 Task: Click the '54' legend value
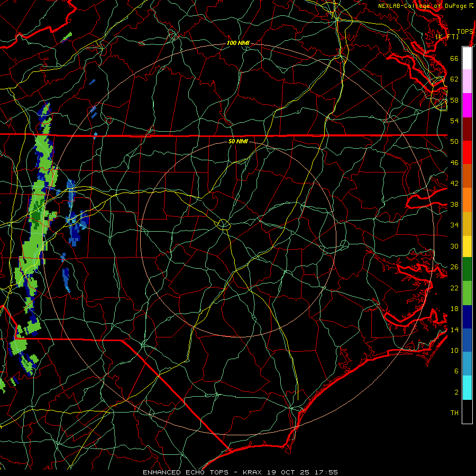[x=454, y=121]
